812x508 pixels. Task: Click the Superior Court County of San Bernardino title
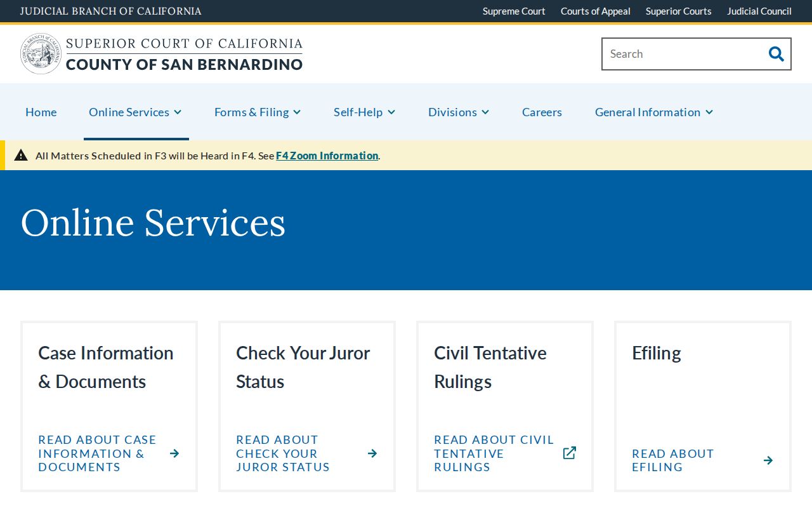pos(185,54)
